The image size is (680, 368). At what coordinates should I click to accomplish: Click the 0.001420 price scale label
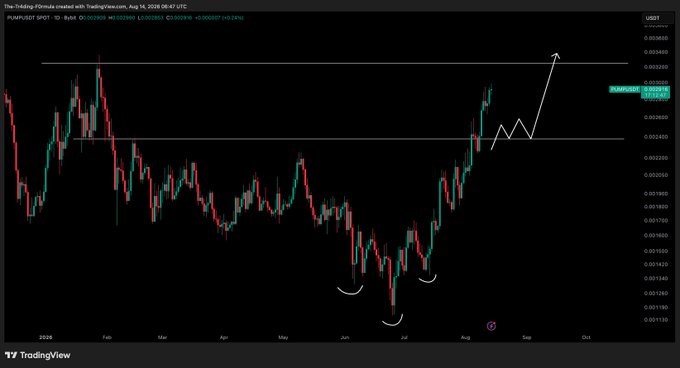tap(656, 264)
